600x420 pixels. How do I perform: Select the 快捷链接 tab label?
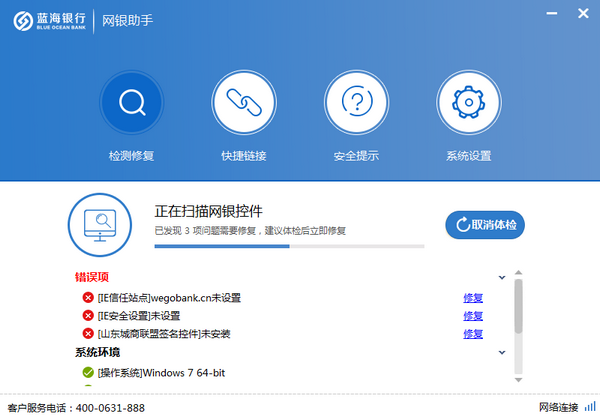(244, 156)
